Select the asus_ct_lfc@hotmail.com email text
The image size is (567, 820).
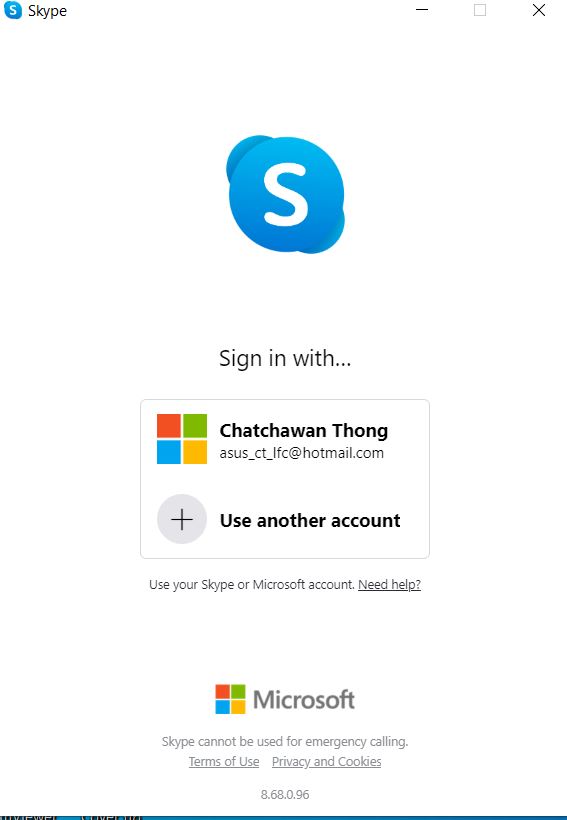pos(301,453)
